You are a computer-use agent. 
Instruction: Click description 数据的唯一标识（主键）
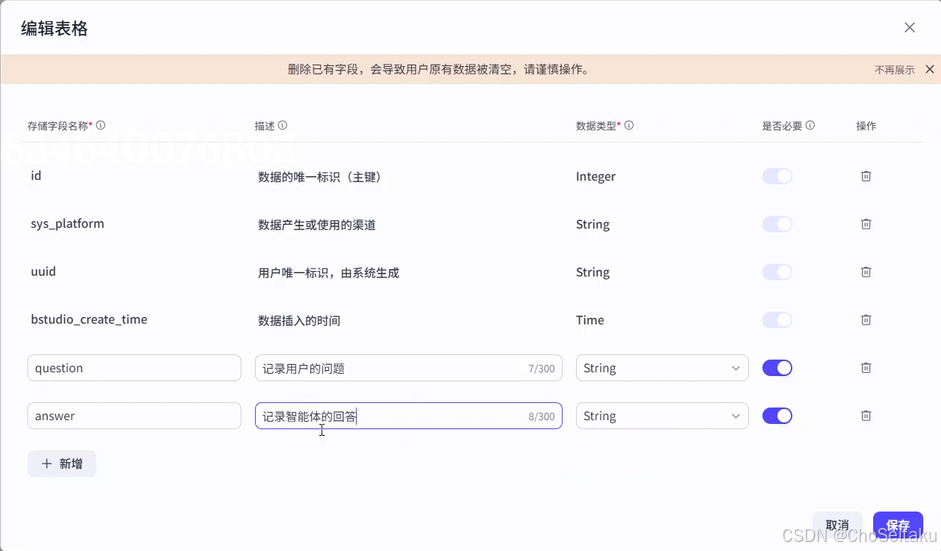[320, 176]
